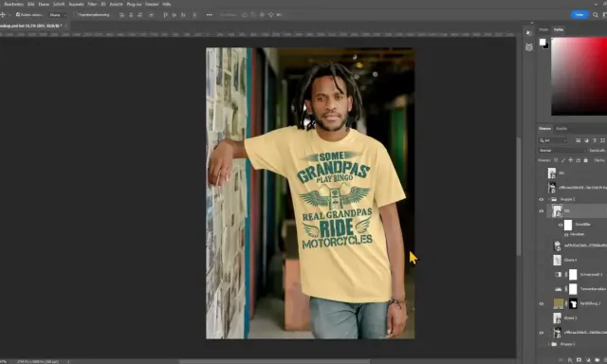This screenshot has height=364, width=607.
Task: Open the Normal blend mode dropdown
Action: coord(561,150)
